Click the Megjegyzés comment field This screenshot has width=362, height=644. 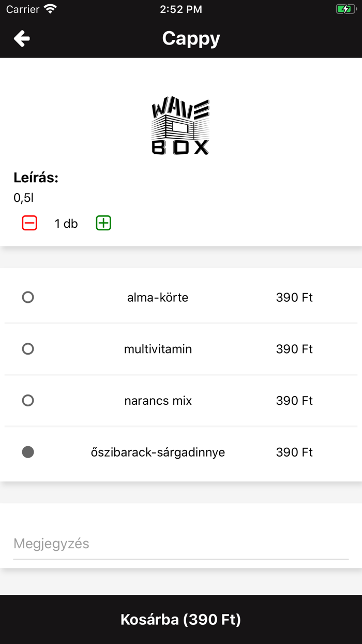click(x=181, y=543)
